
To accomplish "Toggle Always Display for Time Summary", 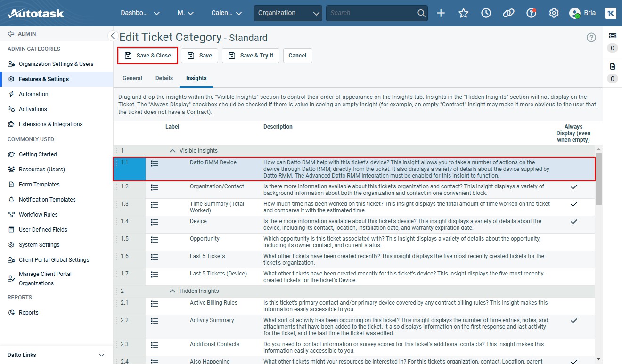I will (573, 205).
